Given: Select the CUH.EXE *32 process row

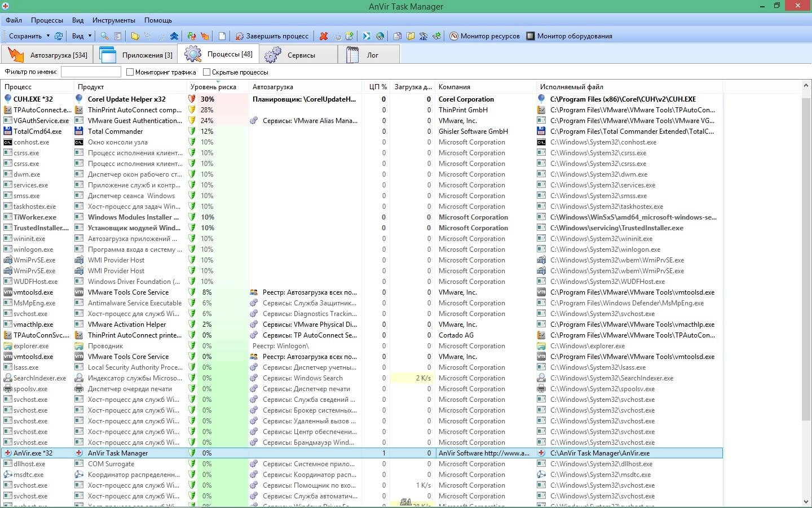Looking at the screenshot, I should pyautogui.click(x=361, y=99).
